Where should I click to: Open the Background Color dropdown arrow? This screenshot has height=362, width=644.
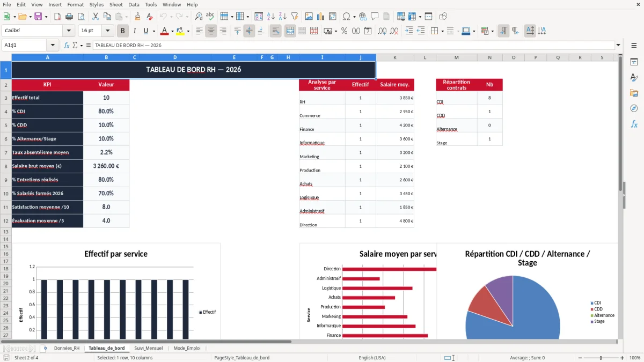188,31
